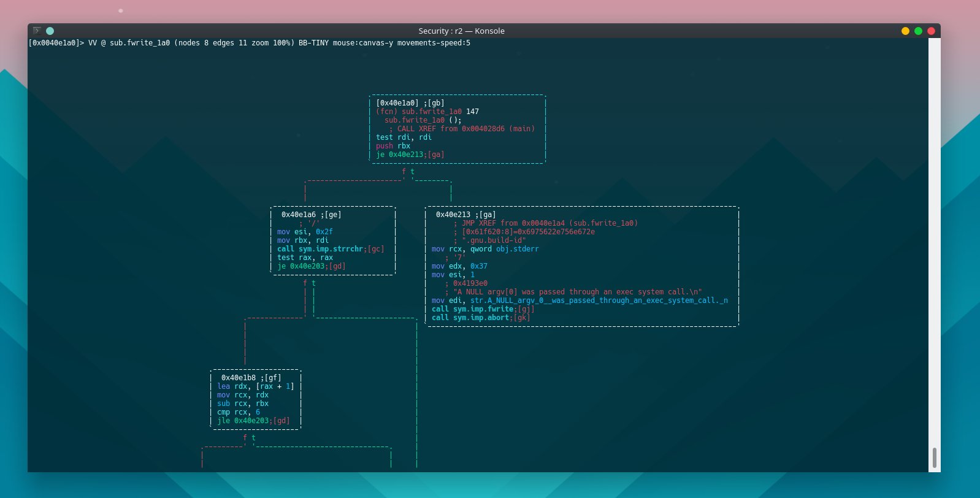Viewport: 980px width, 498px height.
Task: Click 'cmp rcx, 6' instruction
Action: point(239,412)
